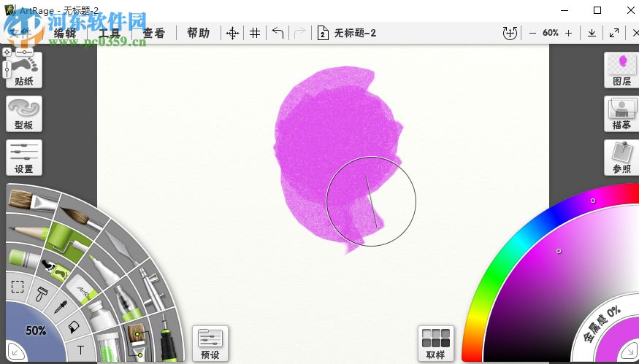Select the Custom Brush tool
The width and height of the screenshot is (639, 364).
pos(137,341)
